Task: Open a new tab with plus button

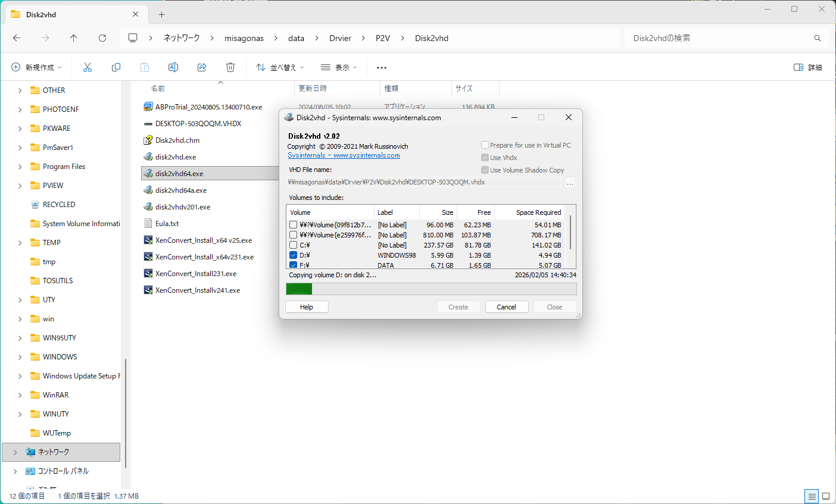Action: (x=161, y=14)
